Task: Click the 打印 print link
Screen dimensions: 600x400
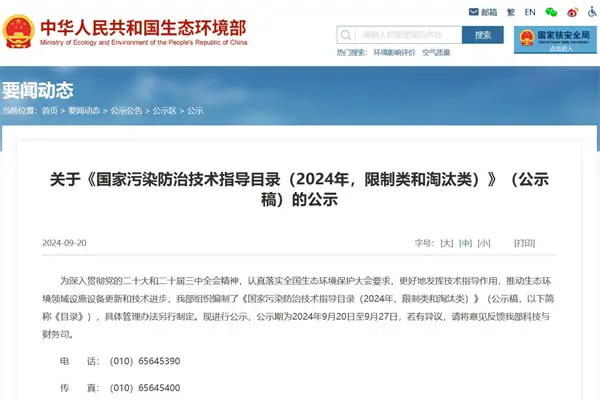Action: pyautogui.click(x=524, y=243)
